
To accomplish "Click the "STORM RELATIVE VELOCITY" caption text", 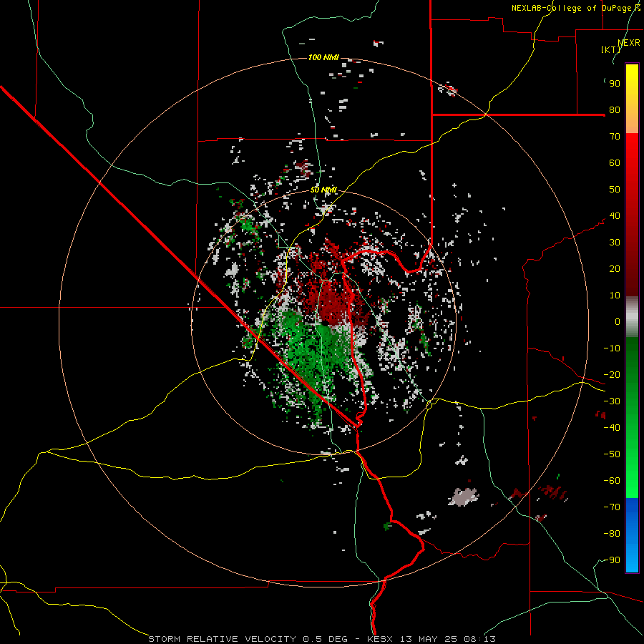I will pyautogui.click(x=222, y=639).
